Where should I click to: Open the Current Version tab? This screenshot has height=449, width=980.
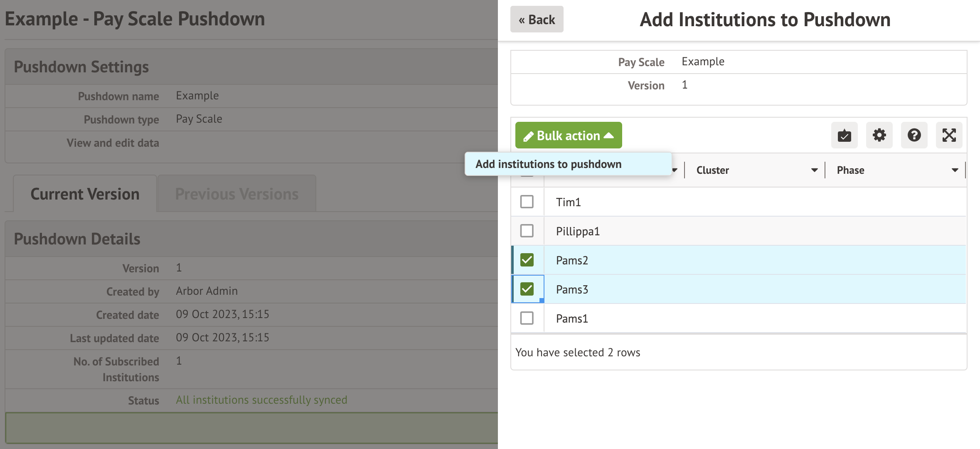pos(85,194)
